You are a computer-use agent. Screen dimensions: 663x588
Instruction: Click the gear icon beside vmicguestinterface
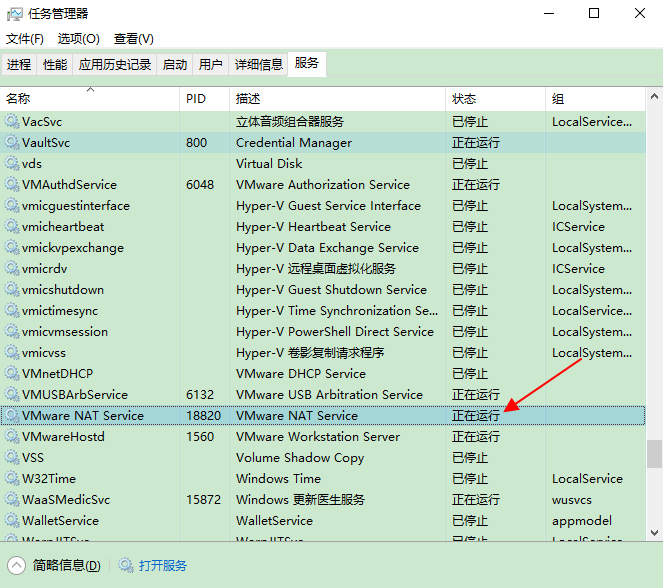(x=12, y=205)
